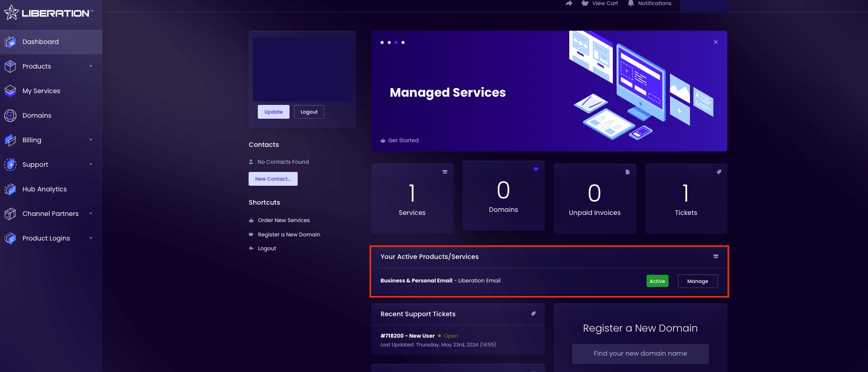Expand the Billing submenu arrow
This screenshot has width=868, height=372.
coord(91,140)
